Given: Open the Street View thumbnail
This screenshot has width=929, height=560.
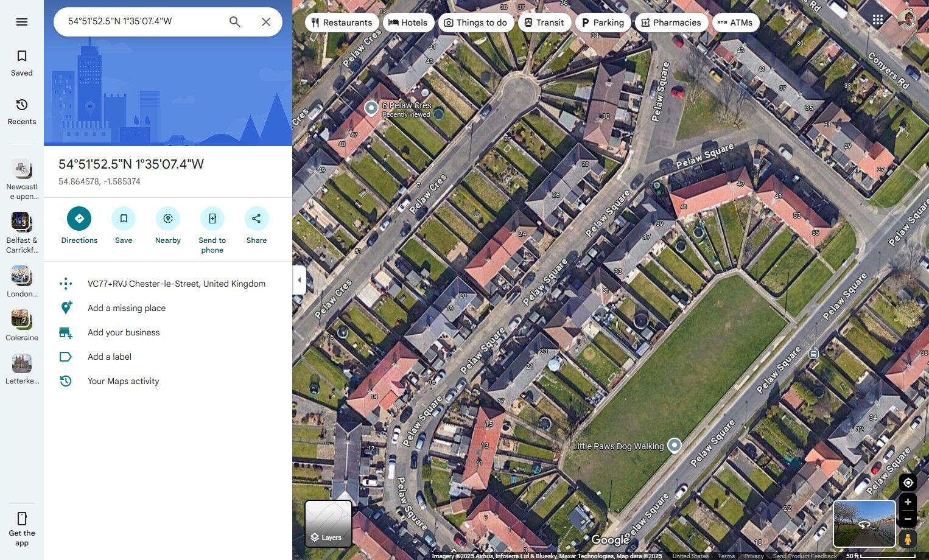Looking at the screenshot, I should coord(864,523).
